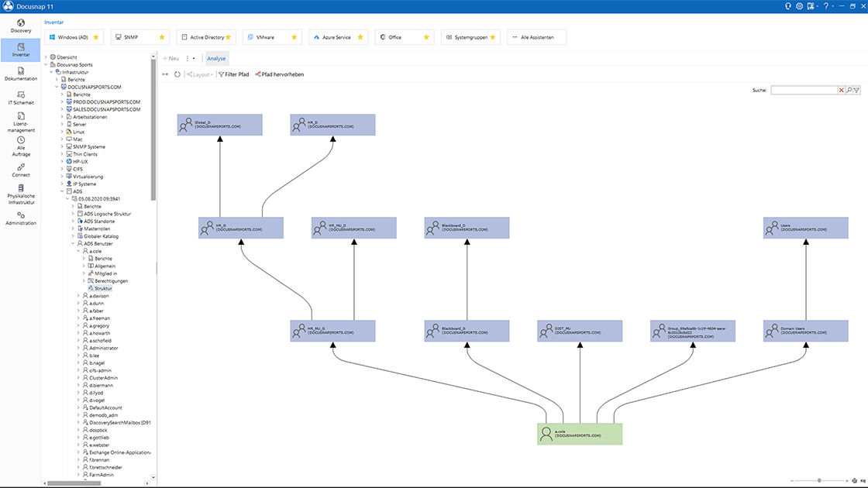Open the help question mark menu

tap(827, 6)
